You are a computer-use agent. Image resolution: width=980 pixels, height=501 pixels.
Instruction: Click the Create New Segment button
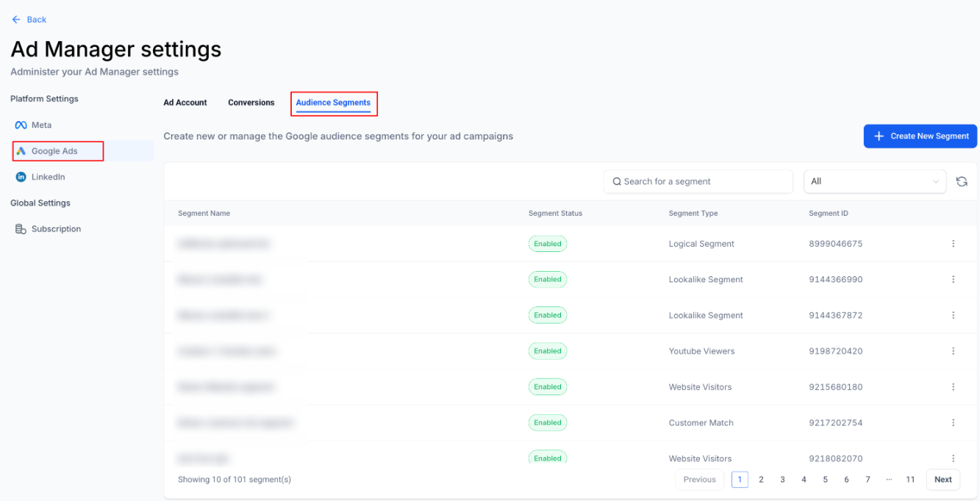(920, 136)
